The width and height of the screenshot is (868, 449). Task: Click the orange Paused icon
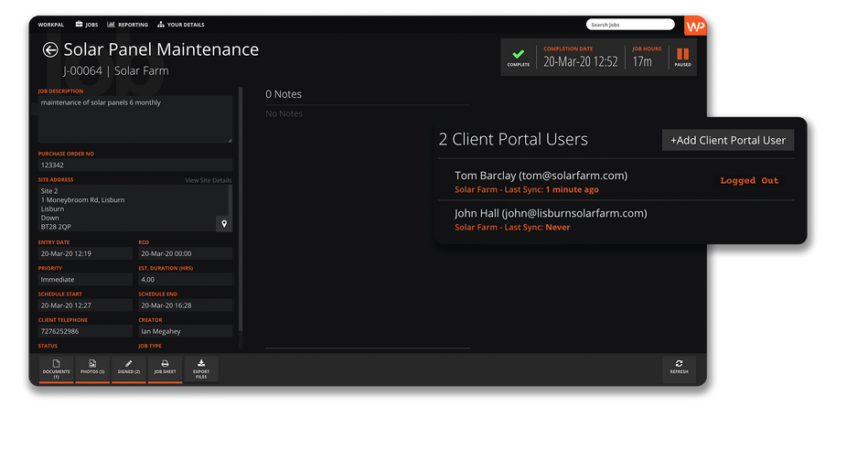pos(682,54)
